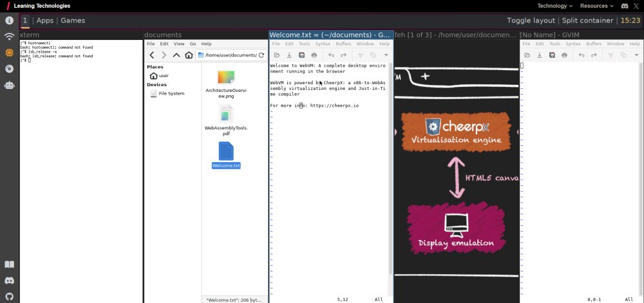
Task: Click the GitHub icon in sidebar
Action: pyautogui.click(x=9, y=297)
